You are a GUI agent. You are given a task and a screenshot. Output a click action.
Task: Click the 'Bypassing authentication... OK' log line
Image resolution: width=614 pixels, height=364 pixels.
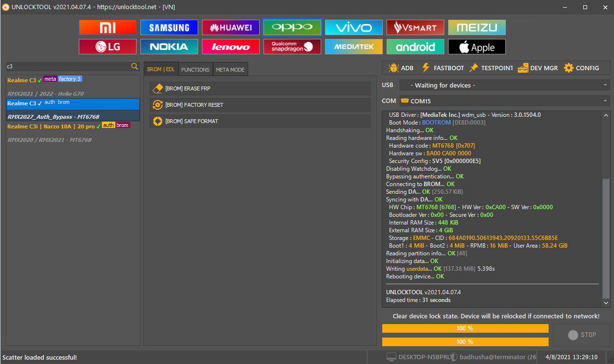tap(425, 176)
